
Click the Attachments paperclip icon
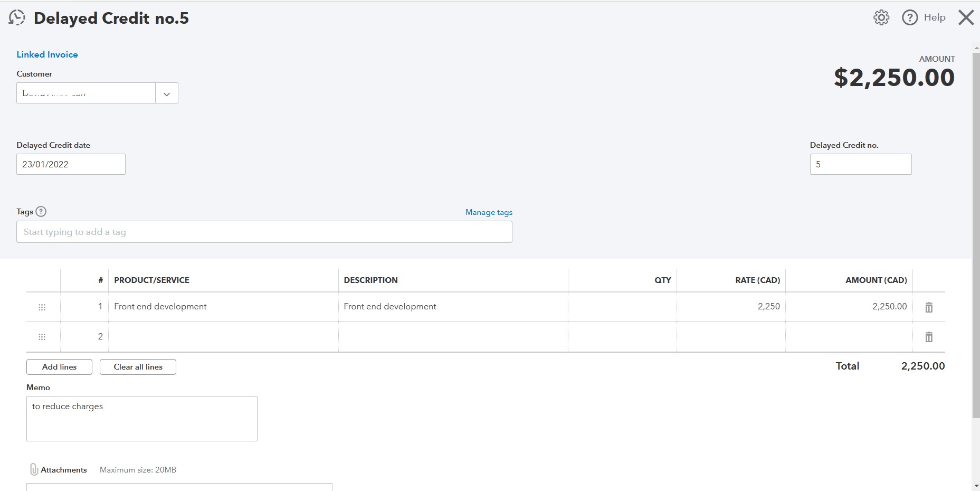click(x=34, y=469)
